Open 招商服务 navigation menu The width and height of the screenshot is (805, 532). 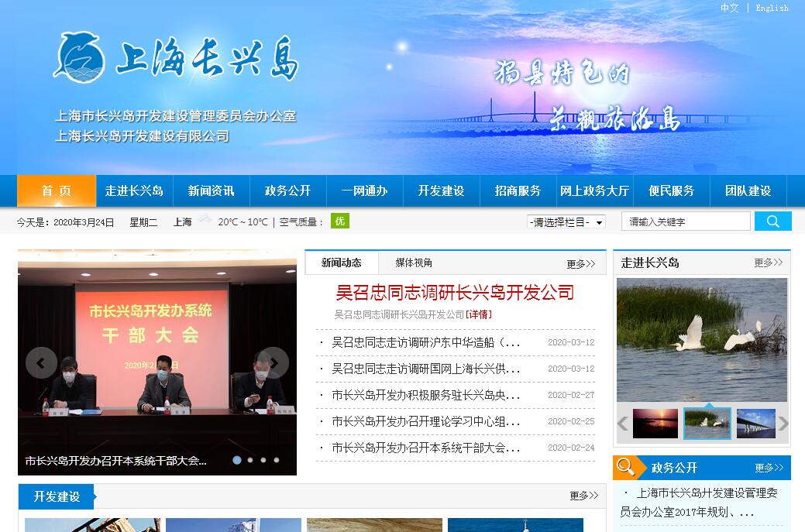pos(518,190)
